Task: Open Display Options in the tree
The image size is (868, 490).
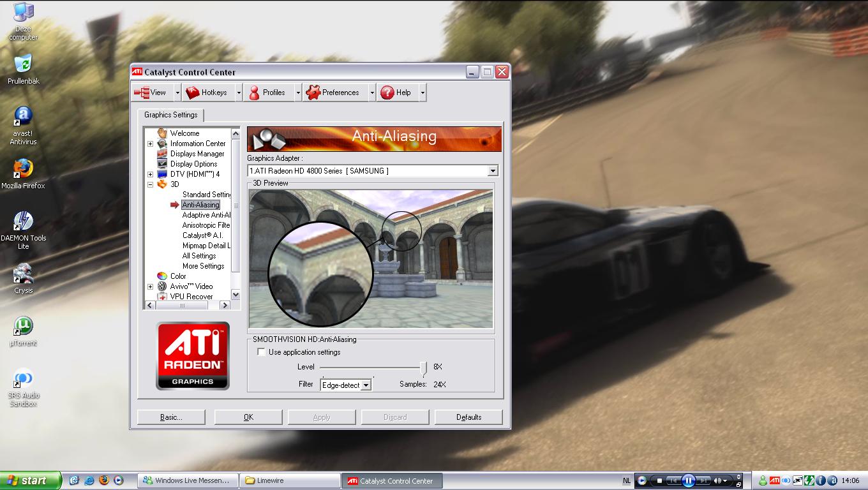Action: (193, 164)
